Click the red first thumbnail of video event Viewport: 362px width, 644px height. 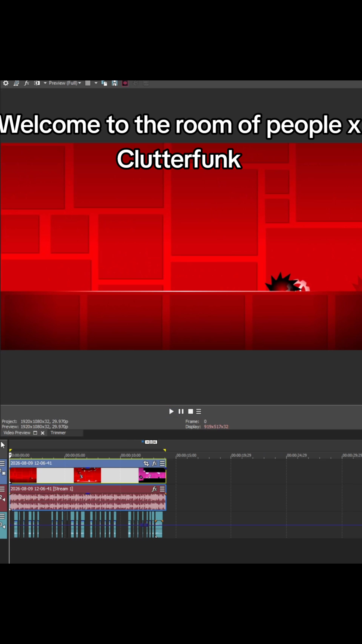[x=23, y=475]
